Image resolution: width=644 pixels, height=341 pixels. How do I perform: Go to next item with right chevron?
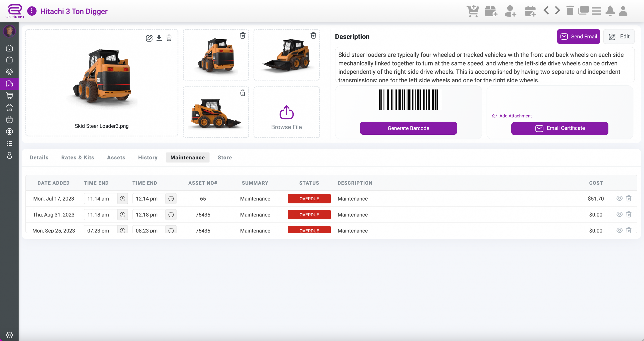click(x=557, y=10)
